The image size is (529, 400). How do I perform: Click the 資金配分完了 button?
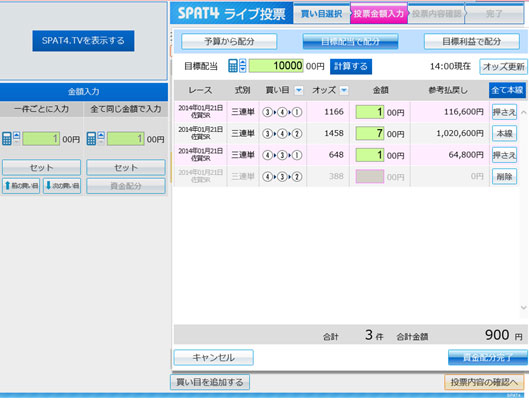[488, 358]
